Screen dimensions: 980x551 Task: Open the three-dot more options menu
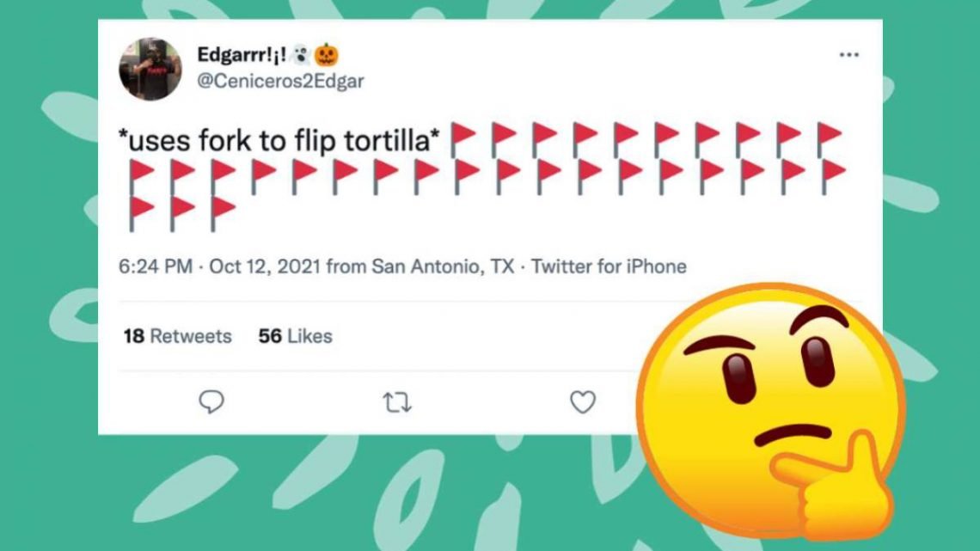point(848,55)
